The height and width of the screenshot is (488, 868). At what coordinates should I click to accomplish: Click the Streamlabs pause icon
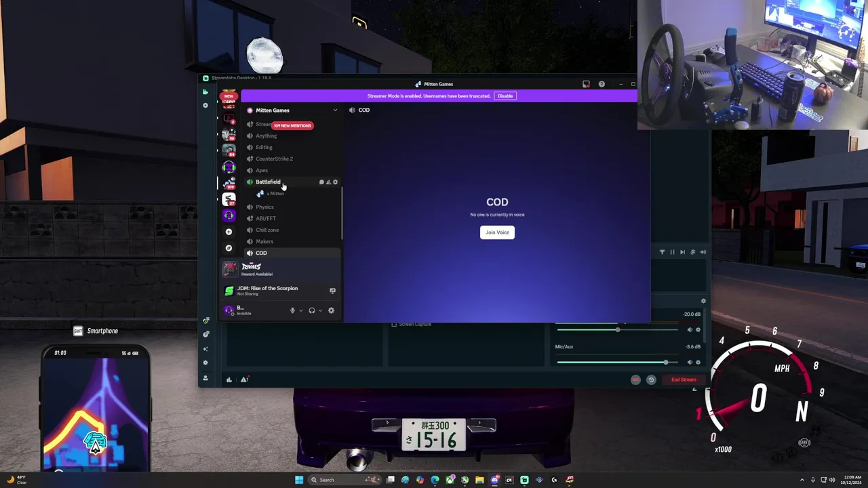coord(672,252)
